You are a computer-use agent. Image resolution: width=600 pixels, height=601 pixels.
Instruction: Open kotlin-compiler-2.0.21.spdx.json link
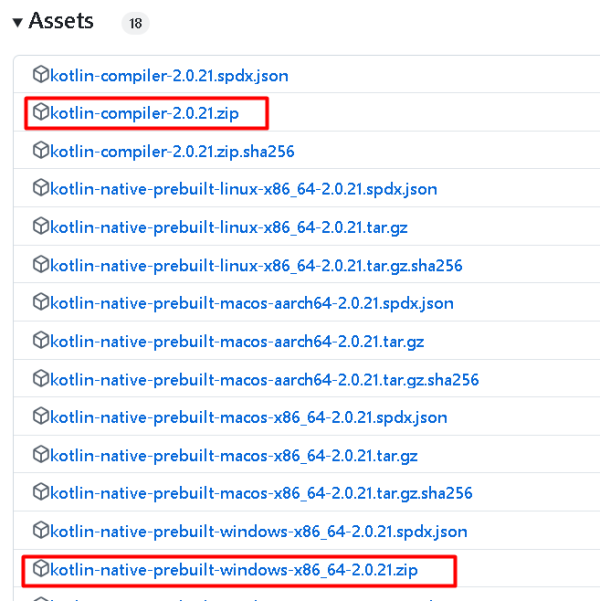tap(169, 75)
